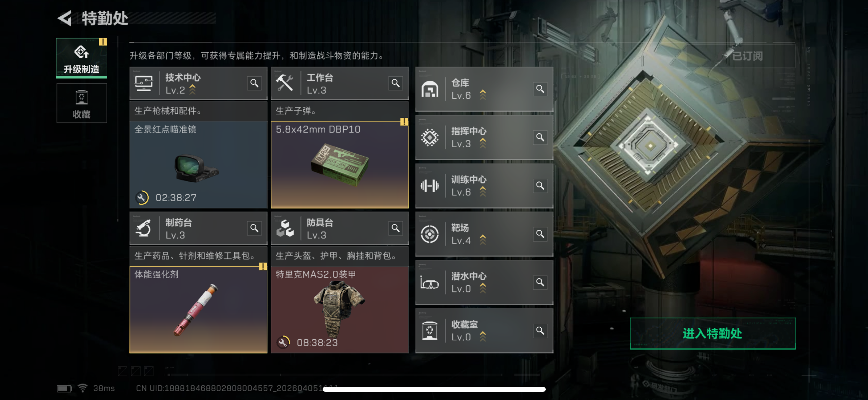Switch to the 收藏 tab
The height and width of the screenshot is (400, 868).
[x=82, y=103]
